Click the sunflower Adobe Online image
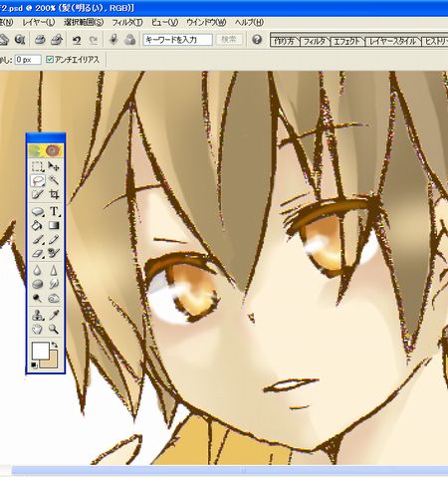 click(45, 150)
